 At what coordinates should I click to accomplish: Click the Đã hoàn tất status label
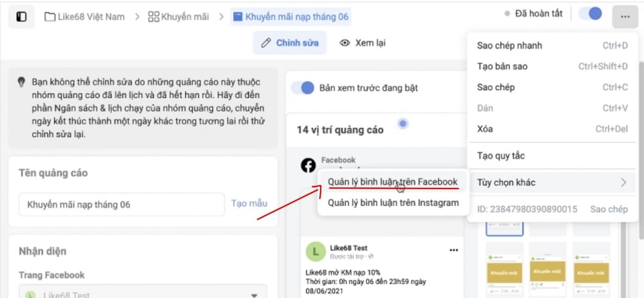pos(539,14)
